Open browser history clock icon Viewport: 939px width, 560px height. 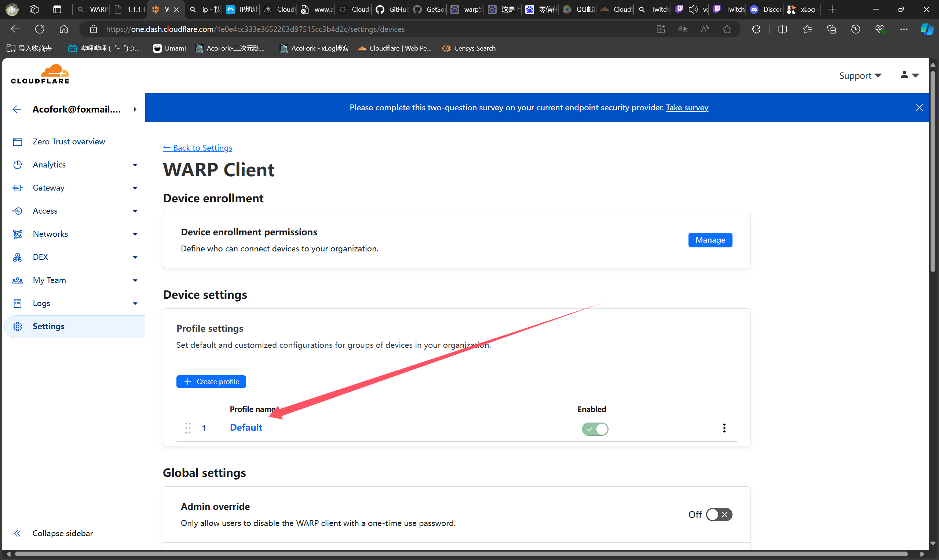tap(856, 29)
